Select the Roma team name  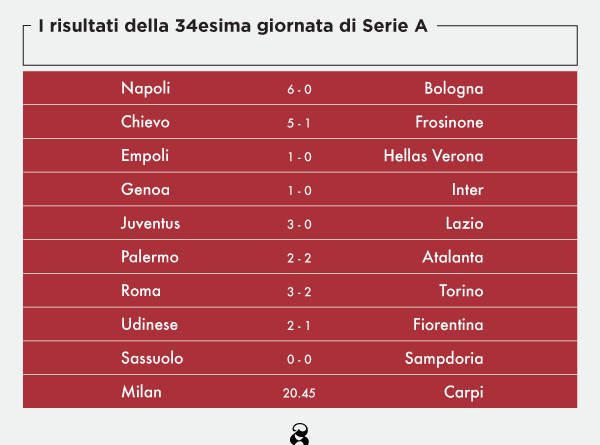pyautogui.click(x=140, y=291)
